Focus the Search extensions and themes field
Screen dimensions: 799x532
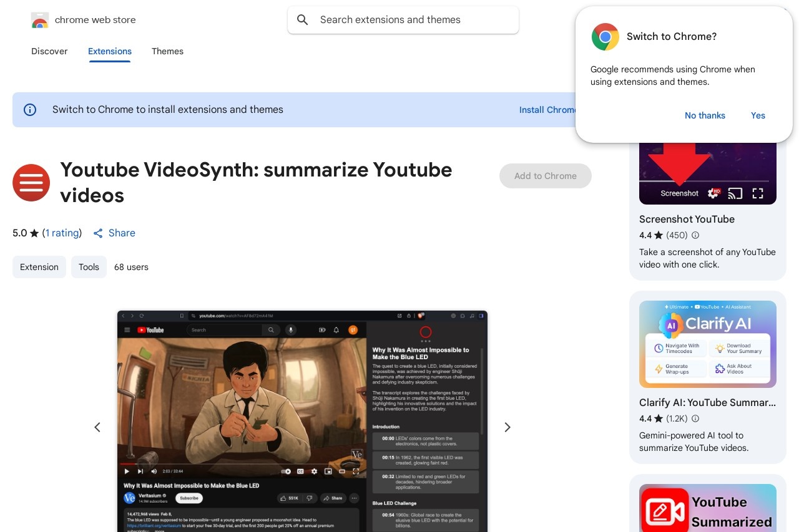click(403, 20)
